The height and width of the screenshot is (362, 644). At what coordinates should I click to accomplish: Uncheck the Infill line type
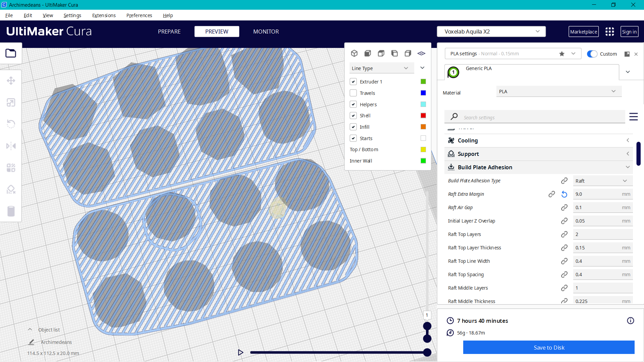click(x=353, y=127)
